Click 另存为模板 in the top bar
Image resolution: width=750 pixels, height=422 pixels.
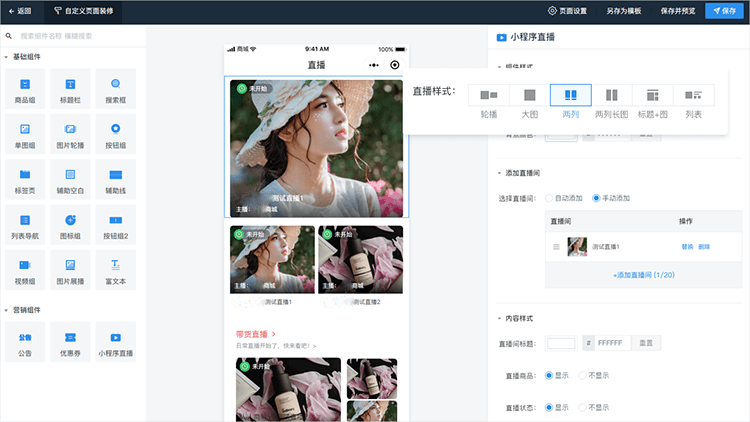624,11
